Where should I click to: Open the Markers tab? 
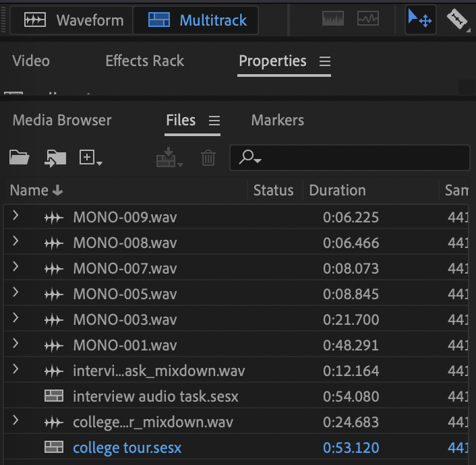click(x=277, y=121)
